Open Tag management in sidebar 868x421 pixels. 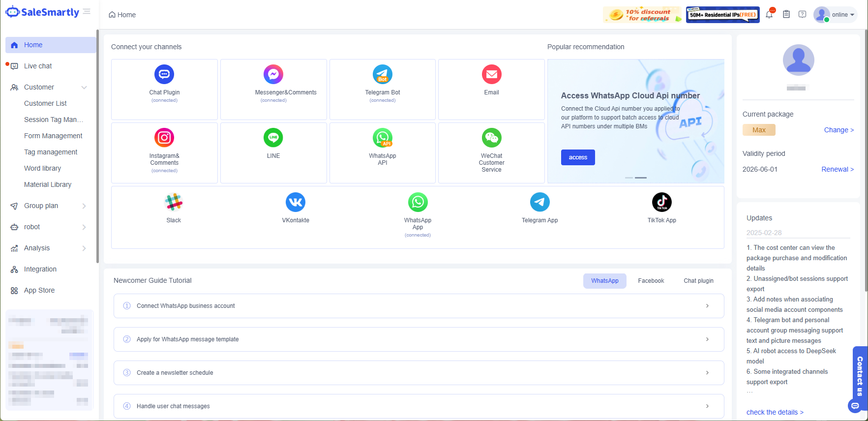coord(51,152)
